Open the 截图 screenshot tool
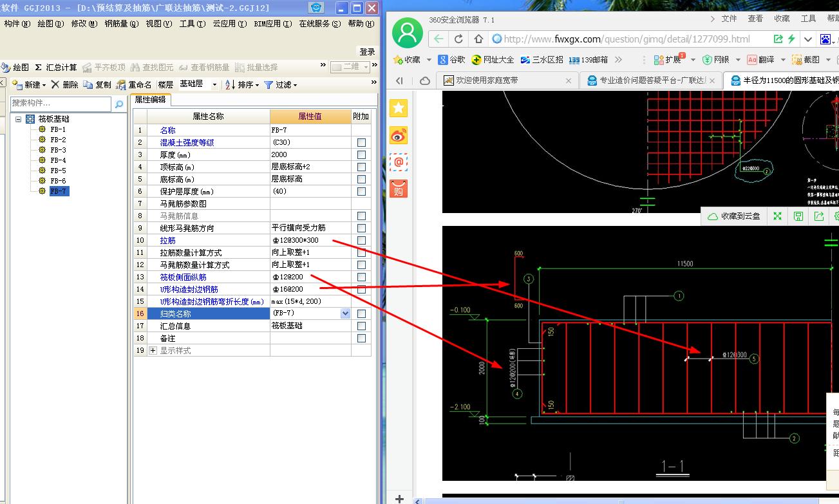 coord(806,59)
